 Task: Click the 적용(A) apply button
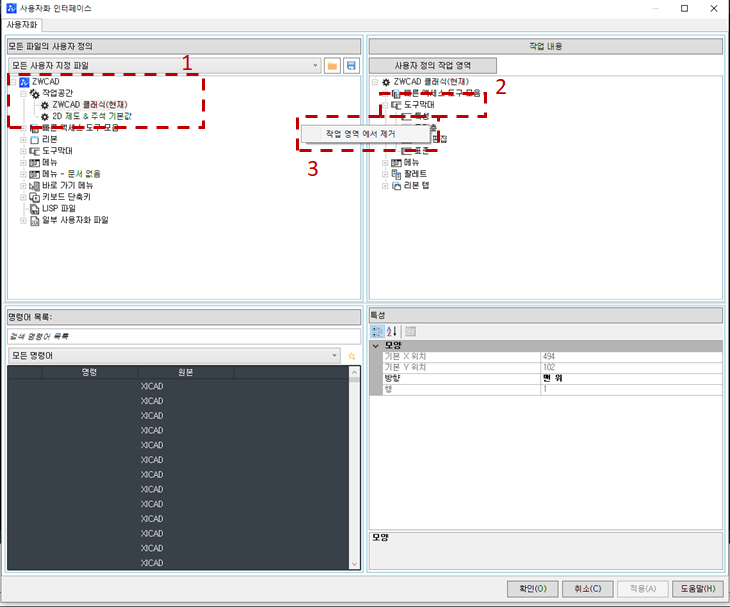[643, 589]
